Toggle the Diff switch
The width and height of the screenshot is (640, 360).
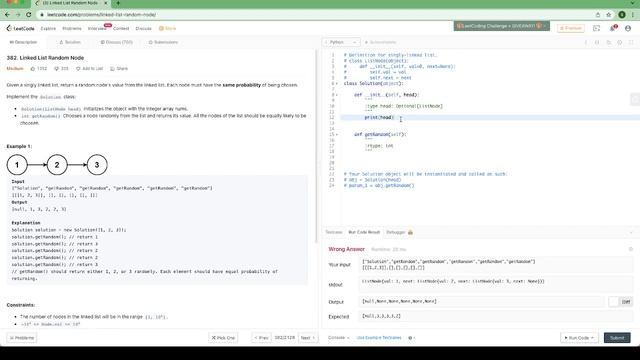click(x=620, y=302)
